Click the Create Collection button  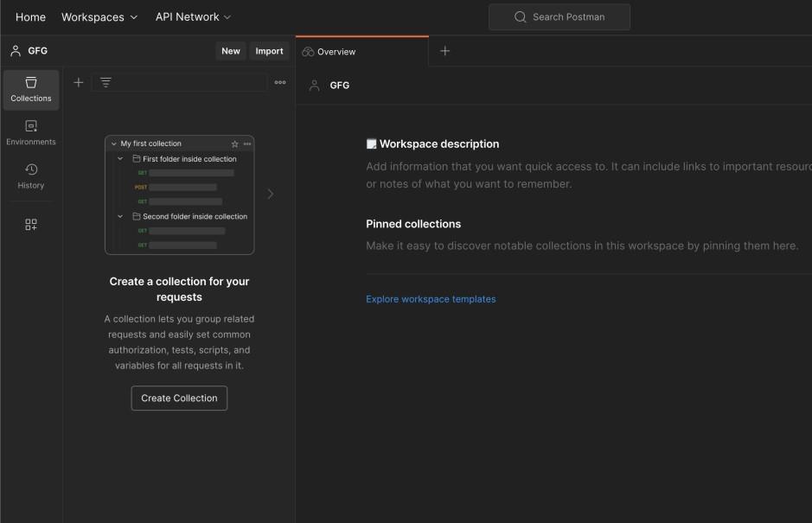(179, 399)
